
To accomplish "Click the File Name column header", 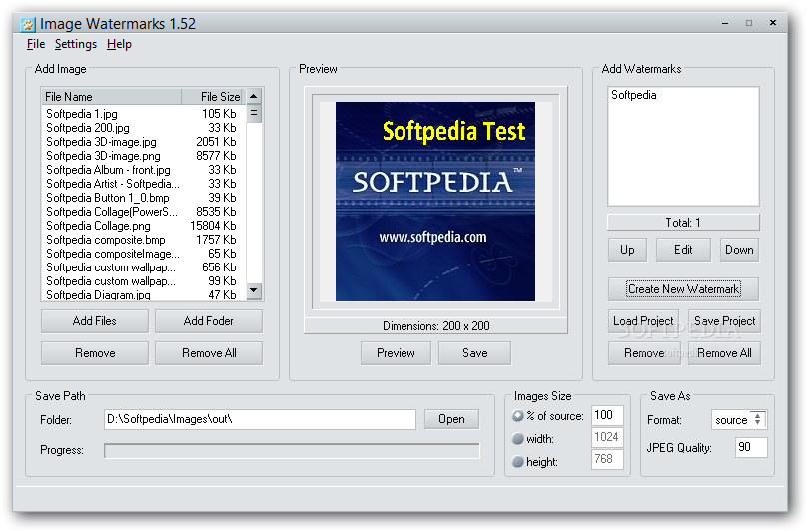I will (x=111, y=96).
